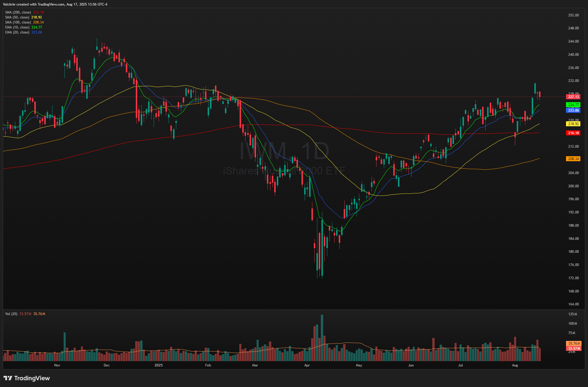This screenshot has height=387, width=588.
Task: Click the SMA (100, close) indicator label
Action: coord(18,22)
